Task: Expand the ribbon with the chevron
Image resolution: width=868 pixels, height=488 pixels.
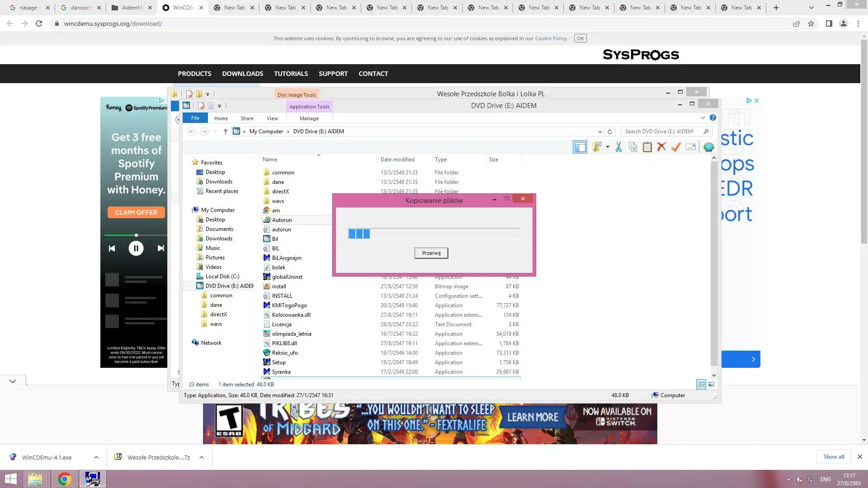Action: tap(703, 118)
